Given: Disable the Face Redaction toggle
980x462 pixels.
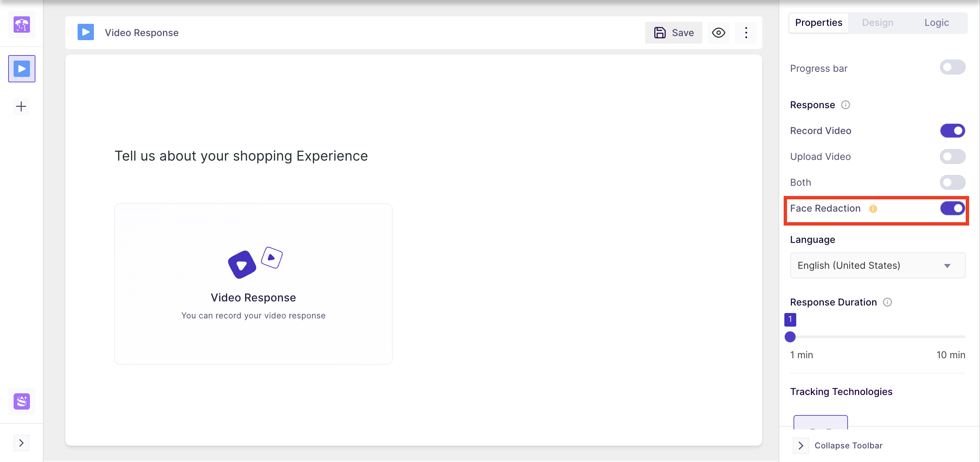Looking at the screenshot, I should [x=952, y=208].
